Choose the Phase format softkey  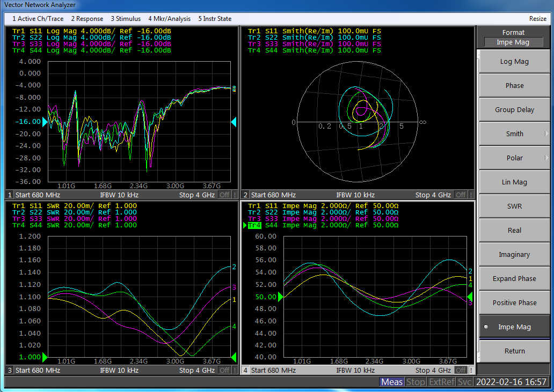[514, 86]
